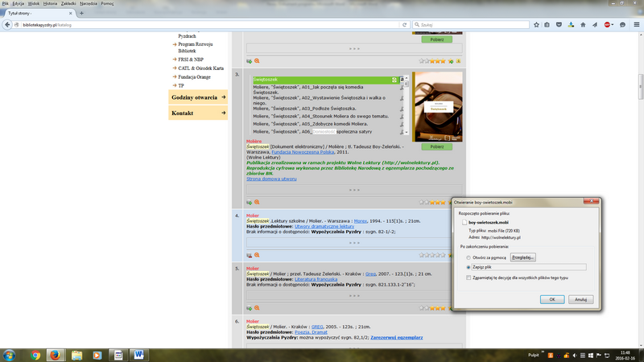Click the magnifier icon below result 3

coord(258,201)
